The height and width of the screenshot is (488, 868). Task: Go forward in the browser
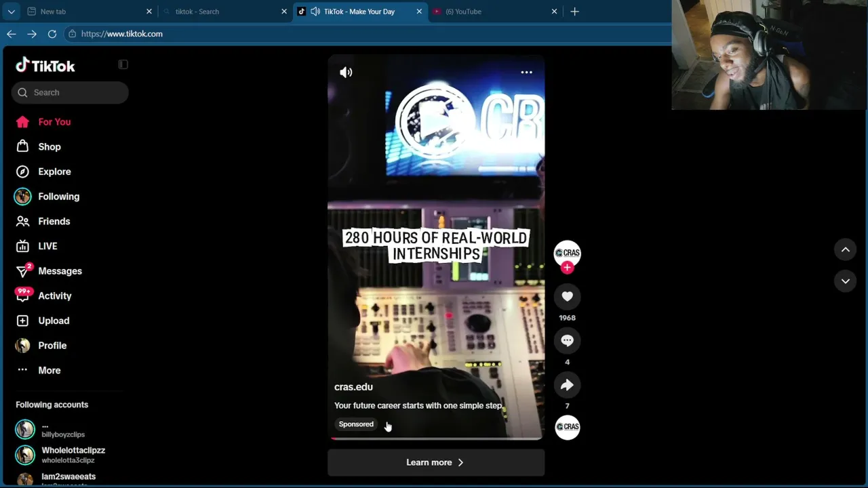pos(32,34)
